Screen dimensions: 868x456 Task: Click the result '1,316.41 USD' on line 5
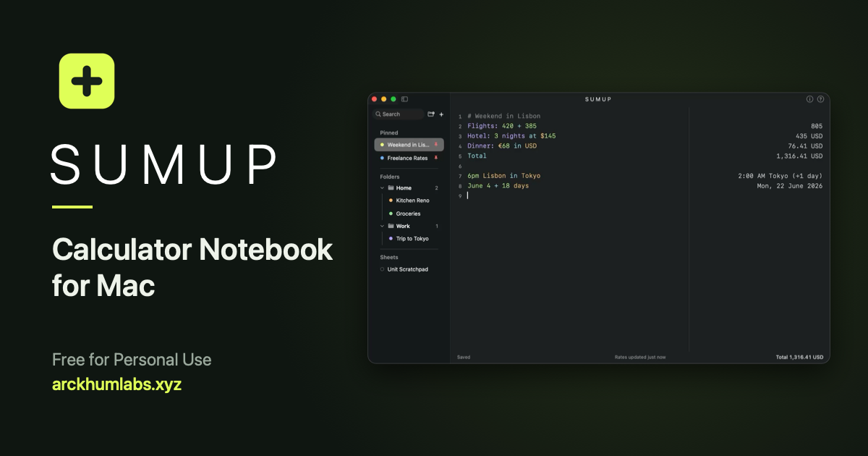[x=799, y=156]
